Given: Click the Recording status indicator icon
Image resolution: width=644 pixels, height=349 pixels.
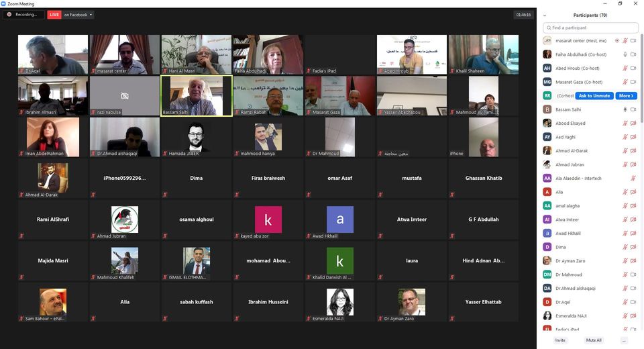Looking at the screenshot, I should coord(9,14).
